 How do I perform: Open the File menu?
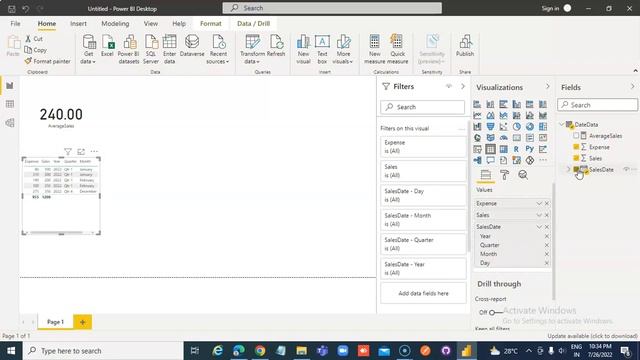(16, 24)
